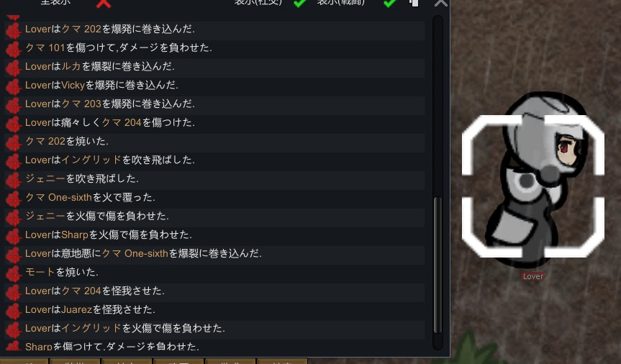Click the 'イングリッド' name in the blown-away entry
This screenshot has height=364, width=621.
point(91,160)
